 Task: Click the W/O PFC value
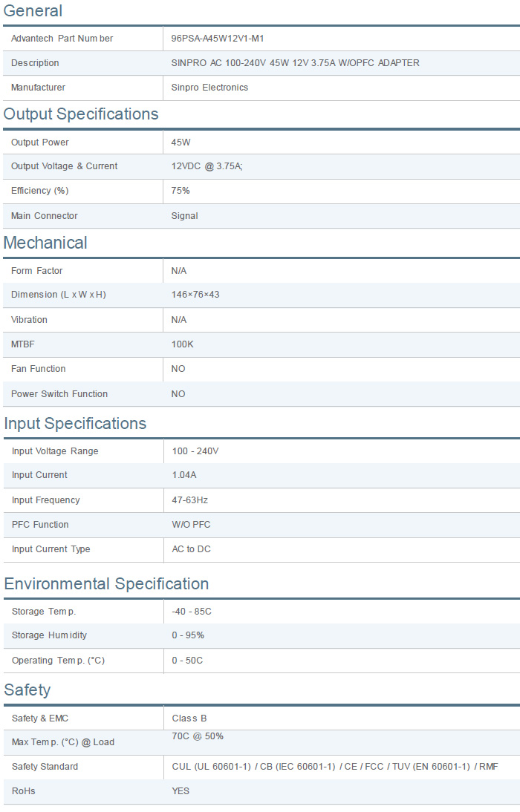point(191,525)
